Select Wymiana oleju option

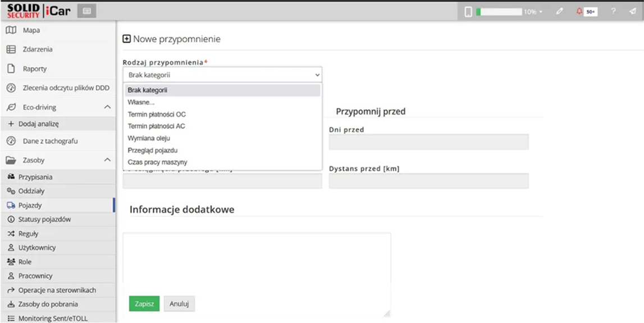222,139
